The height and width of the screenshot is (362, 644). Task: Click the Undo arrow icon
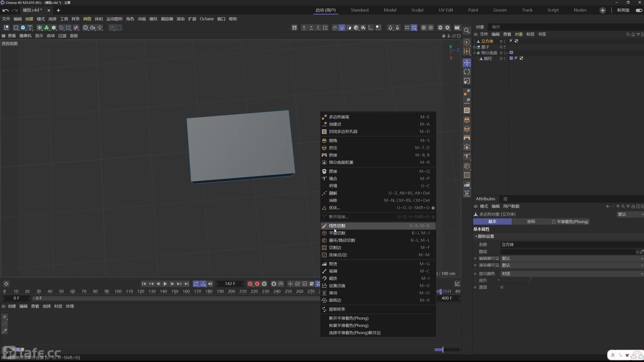tap(5, 10)
